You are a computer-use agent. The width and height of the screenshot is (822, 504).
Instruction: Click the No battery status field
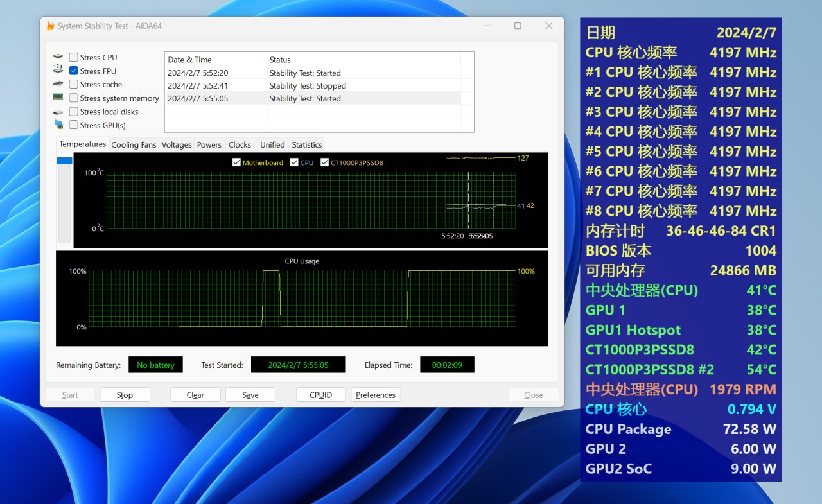pos(155,365)
